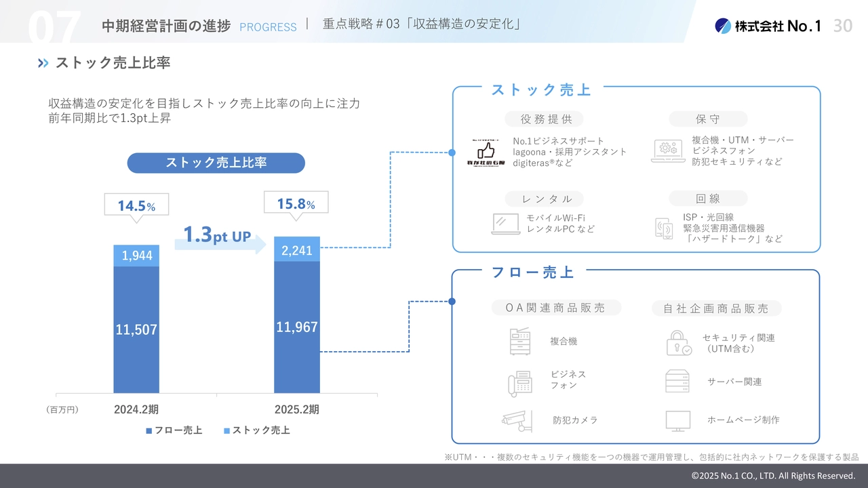Click the No.1ビジネスサポート text
Viewport: 868px width, 488px height.
click(558, 141)
